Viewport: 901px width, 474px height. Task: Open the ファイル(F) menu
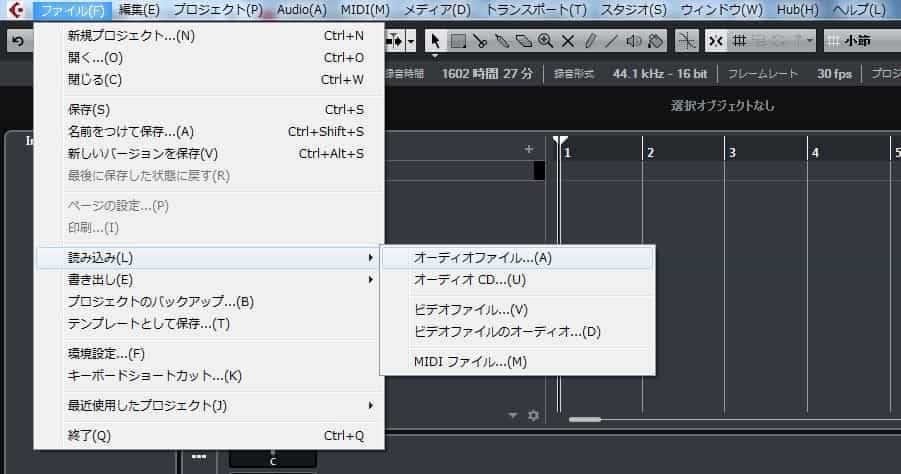72,10
